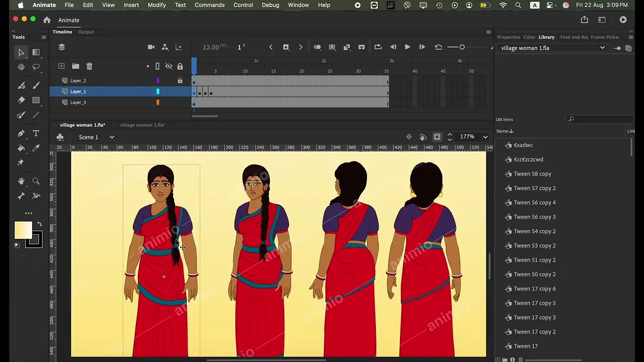Click the yellow fill color swatch
The width and height of the screenshot is (644, 362).
point(23,230)
